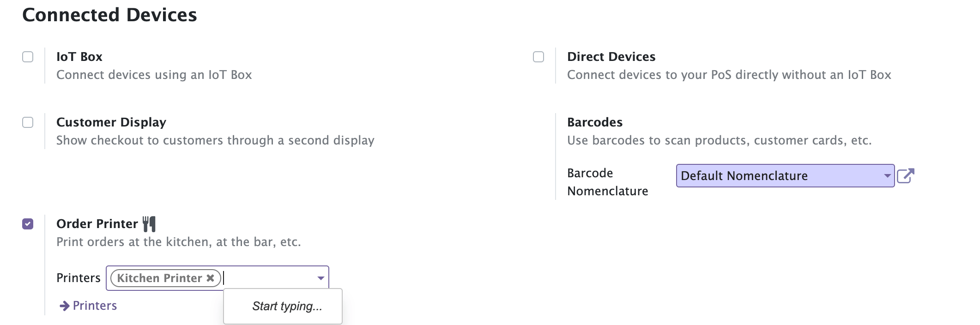The image size is (980, 325).
Task: Click the fork and knife icon beside Order Printer
Action: coord(149,224)
